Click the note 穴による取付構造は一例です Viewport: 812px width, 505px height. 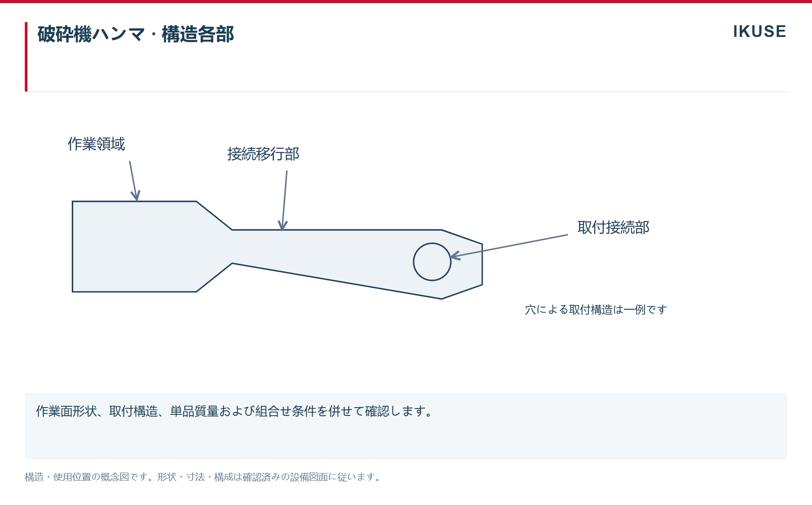tap(596, 310)
